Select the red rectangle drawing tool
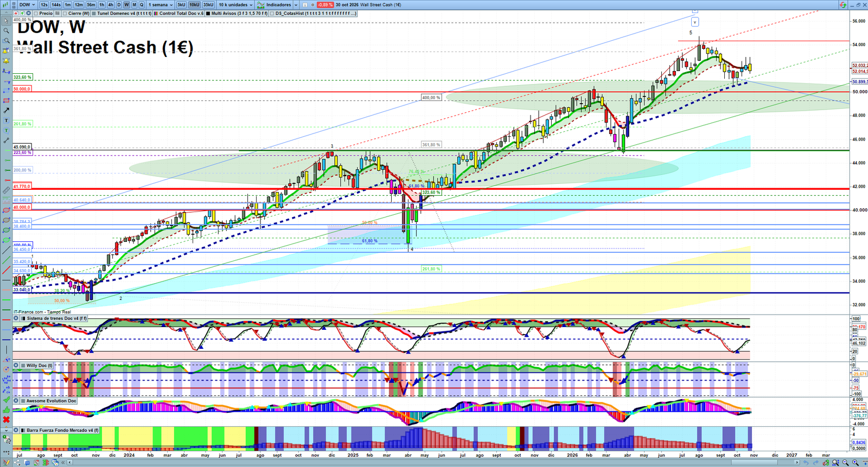868x467 pixels. (6, 100)
